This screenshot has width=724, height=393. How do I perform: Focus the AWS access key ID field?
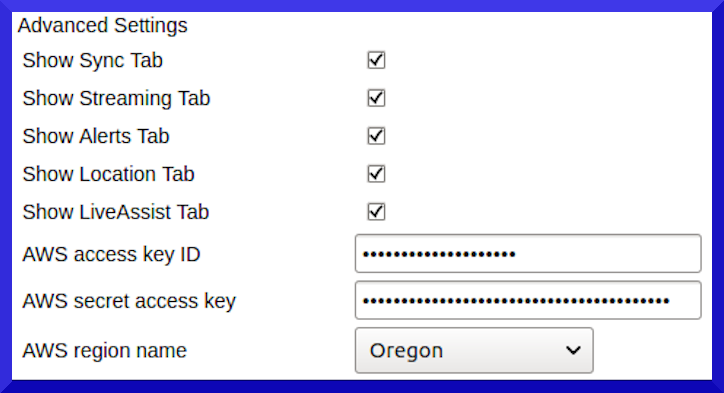coord(528,254)
